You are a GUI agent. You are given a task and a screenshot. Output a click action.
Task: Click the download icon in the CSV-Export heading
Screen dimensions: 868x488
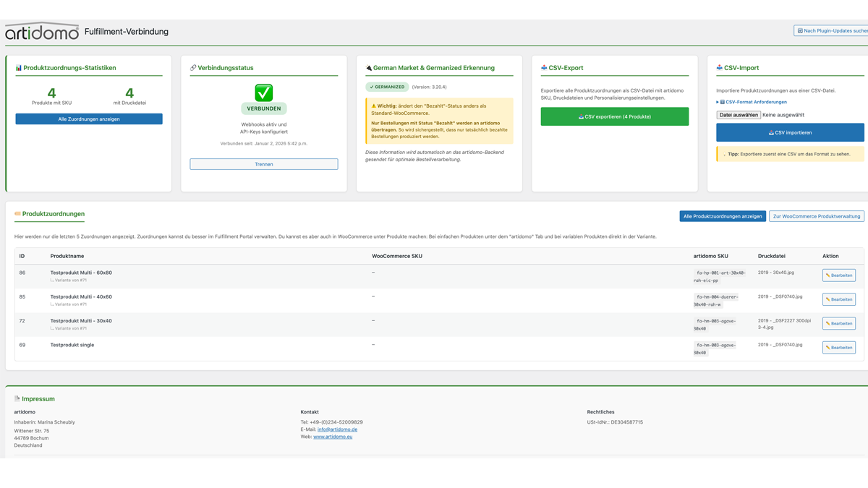click(543, 67)
